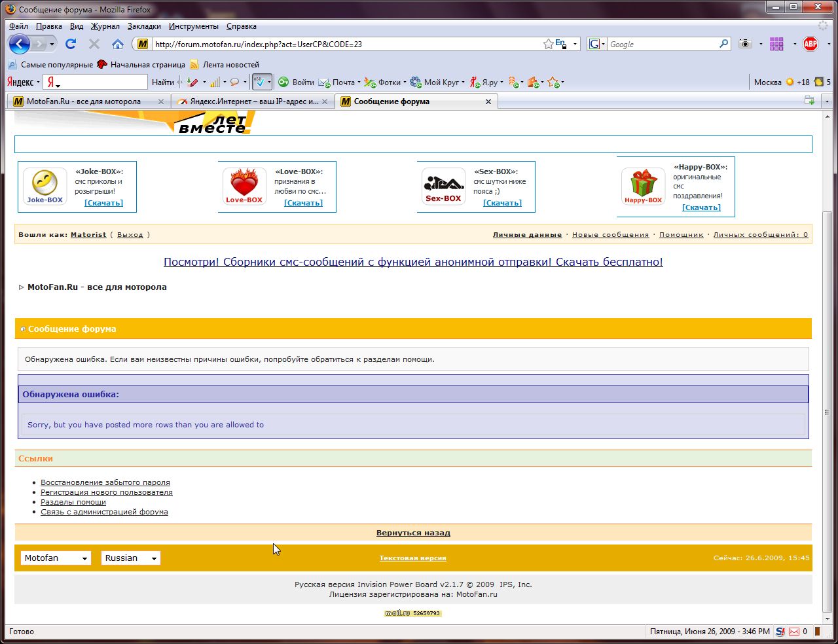Close the Soobshchenie foruma tab

click(488, 101)
